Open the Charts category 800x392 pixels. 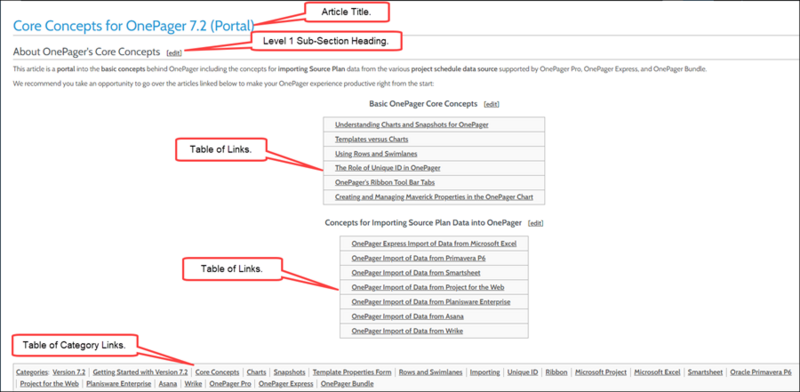pyautogui.click(x=256, y=373)
